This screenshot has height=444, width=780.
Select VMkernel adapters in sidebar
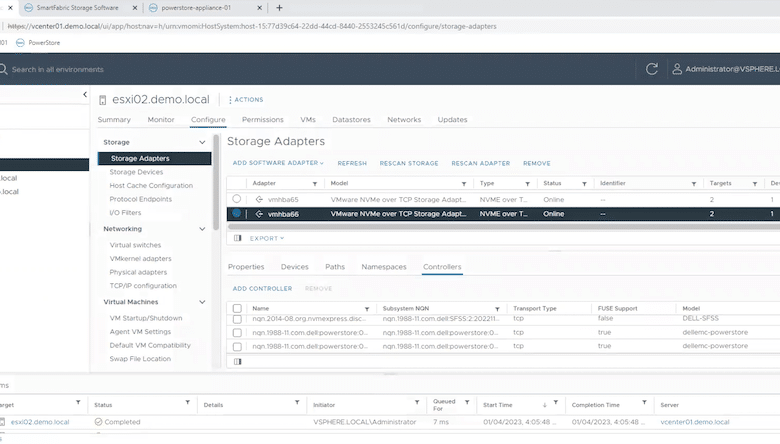click(140, 259)
